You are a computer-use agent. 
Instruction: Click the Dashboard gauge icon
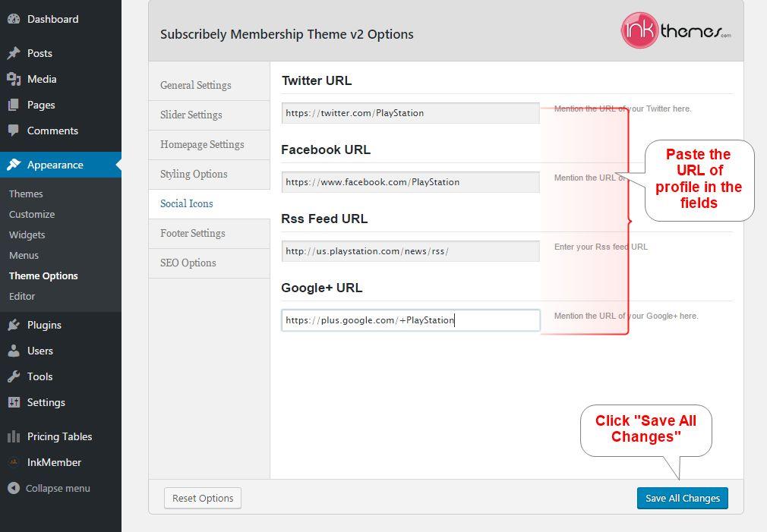coord(14,19)
